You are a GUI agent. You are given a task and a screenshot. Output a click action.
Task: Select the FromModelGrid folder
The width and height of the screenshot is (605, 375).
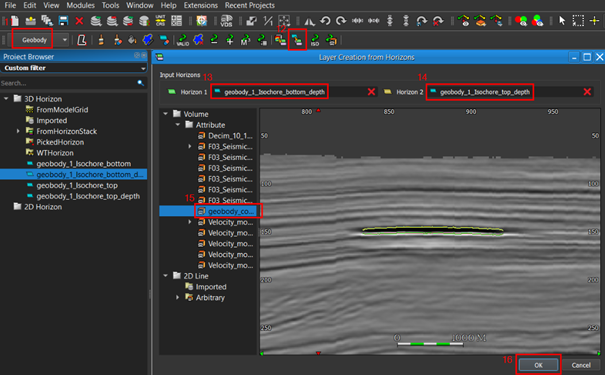tap(62, 110)
